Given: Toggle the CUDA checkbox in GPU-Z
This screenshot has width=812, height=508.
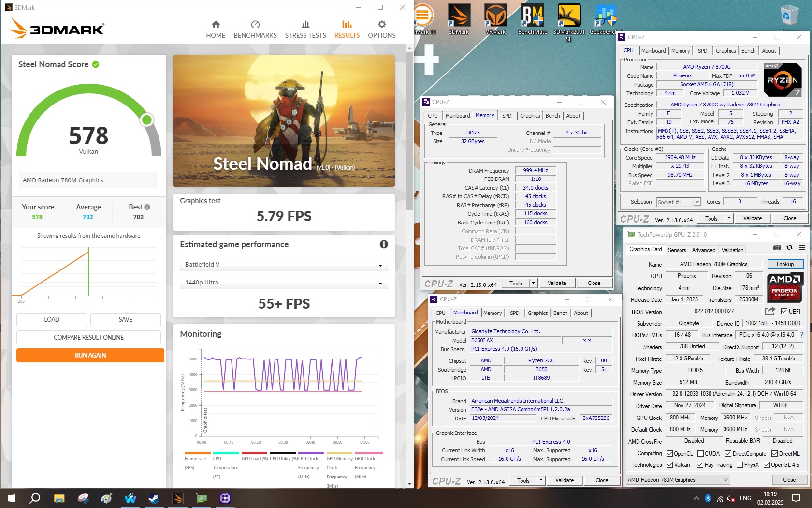Looking at the screenshot, I should pyautogui.click(x=700, y=454).
